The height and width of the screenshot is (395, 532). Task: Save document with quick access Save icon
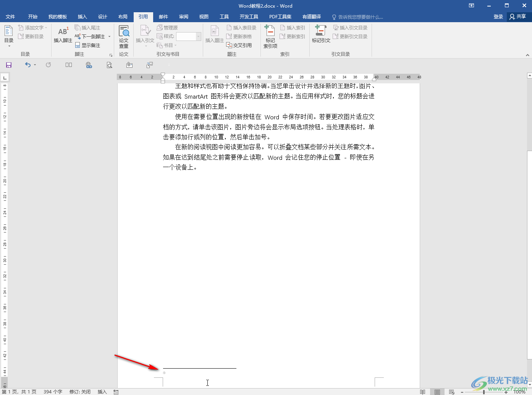click(9, 65)
